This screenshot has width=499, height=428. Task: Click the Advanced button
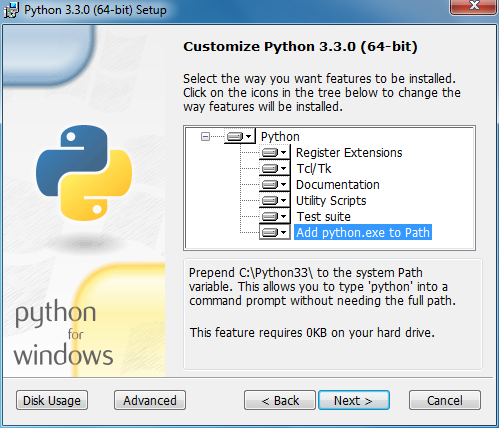click(150, 400)
